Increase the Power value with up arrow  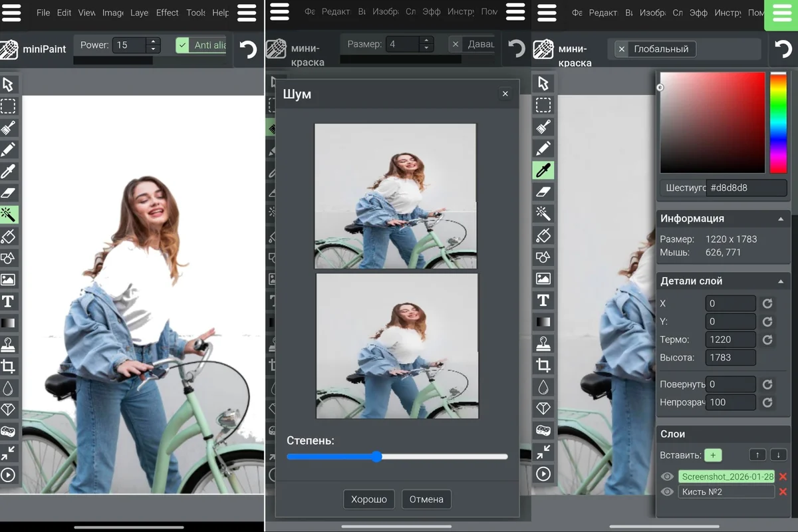154,42
